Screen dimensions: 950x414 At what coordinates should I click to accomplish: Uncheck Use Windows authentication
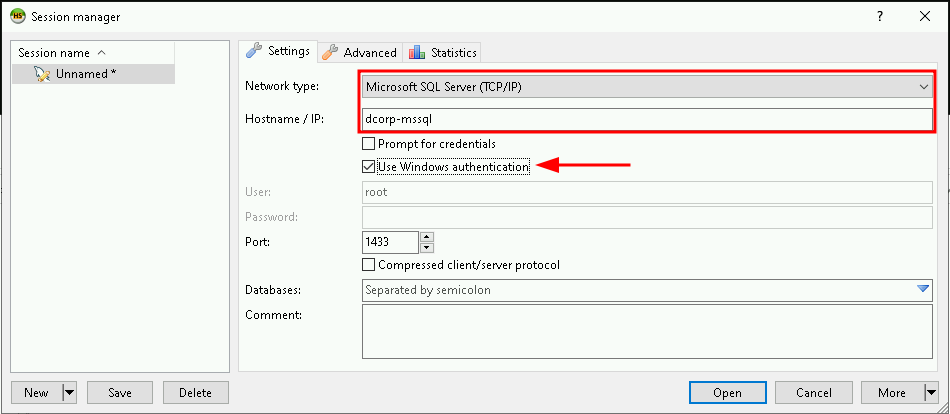coord(369,167)
